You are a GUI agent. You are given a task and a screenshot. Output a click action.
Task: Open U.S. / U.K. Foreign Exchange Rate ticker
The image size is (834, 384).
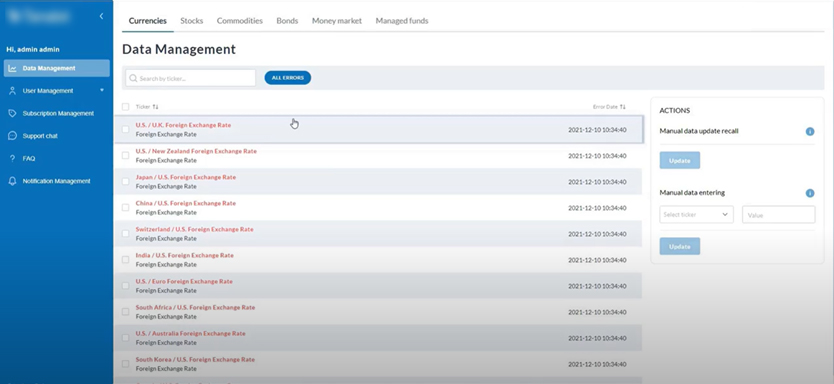184,125
